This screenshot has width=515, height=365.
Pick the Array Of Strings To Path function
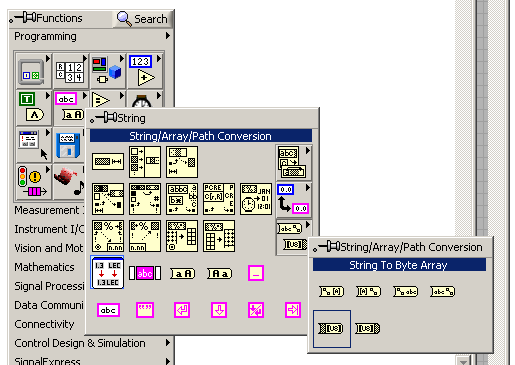[368, 292]
